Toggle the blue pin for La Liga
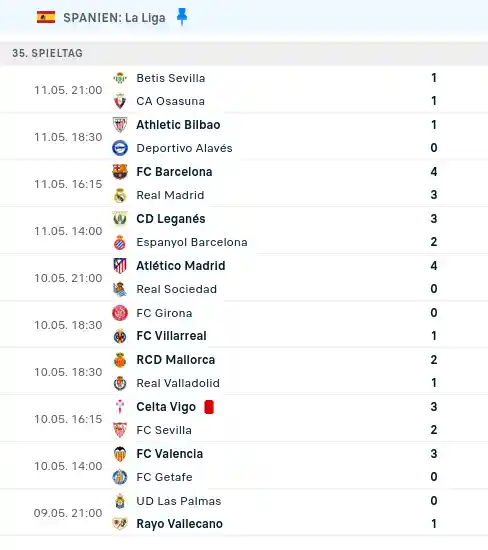 coord(182,17)
